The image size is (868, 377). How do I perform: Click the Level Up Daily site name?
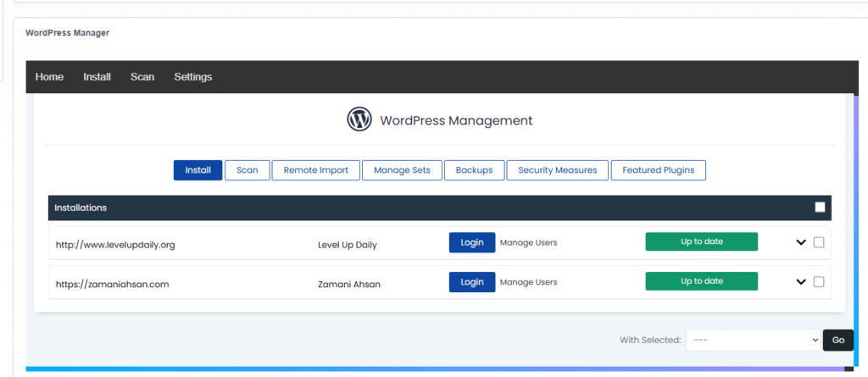coord(347,245)
